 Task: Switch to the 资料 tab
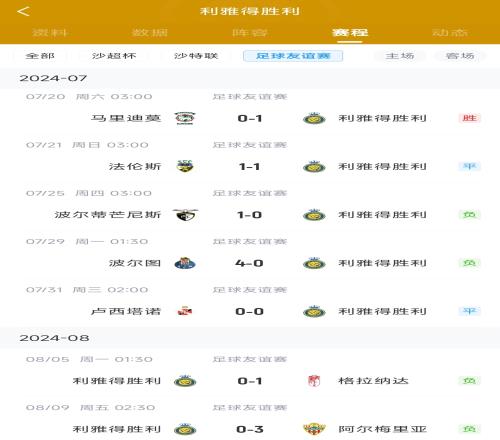click(50, 32)
